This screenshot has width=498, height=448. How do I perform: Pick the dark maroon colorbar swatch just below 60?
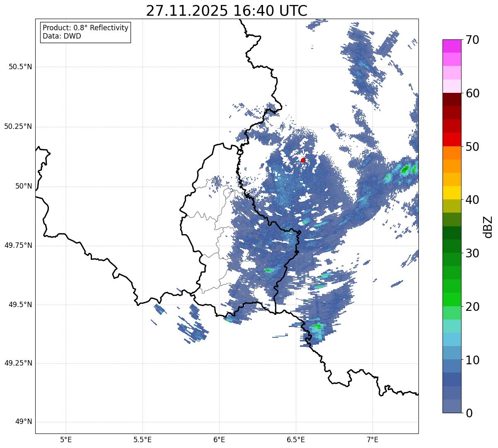(452, 99)
